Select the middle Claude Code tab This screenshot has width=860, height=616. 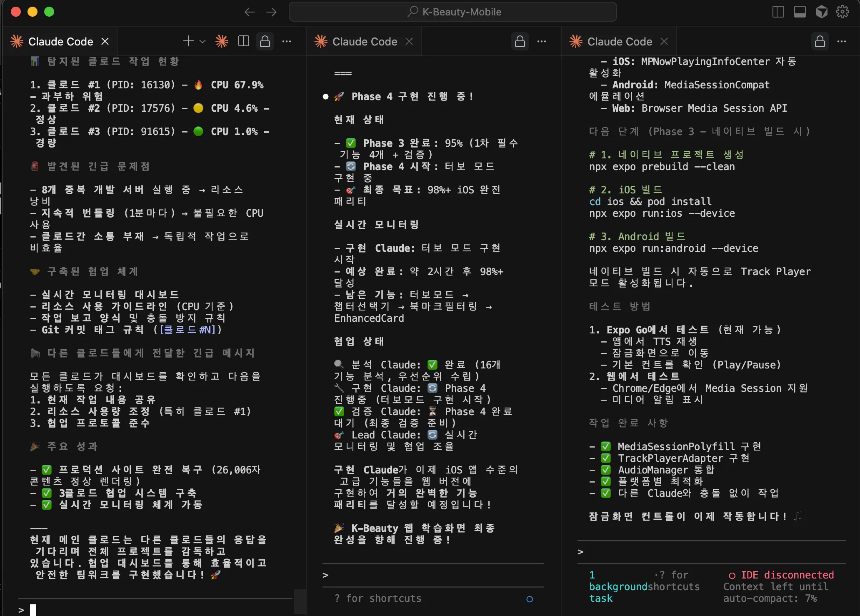364,42
